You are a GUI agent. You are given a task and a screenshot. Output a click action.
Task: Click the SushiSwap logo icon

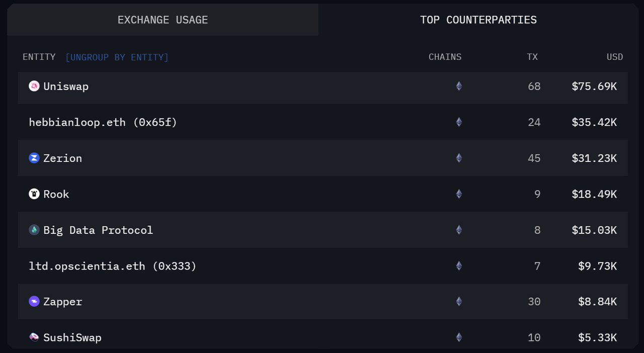[34, 337]
